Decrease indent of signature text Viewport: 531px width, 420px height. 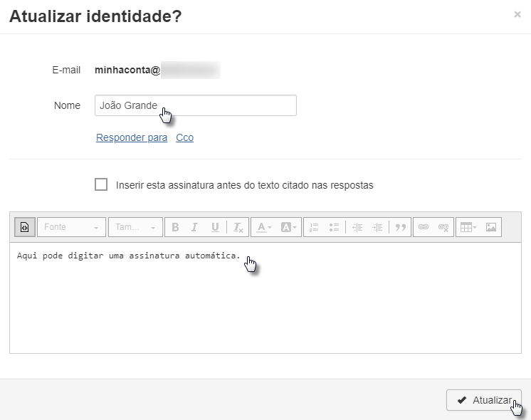[357, 227]
